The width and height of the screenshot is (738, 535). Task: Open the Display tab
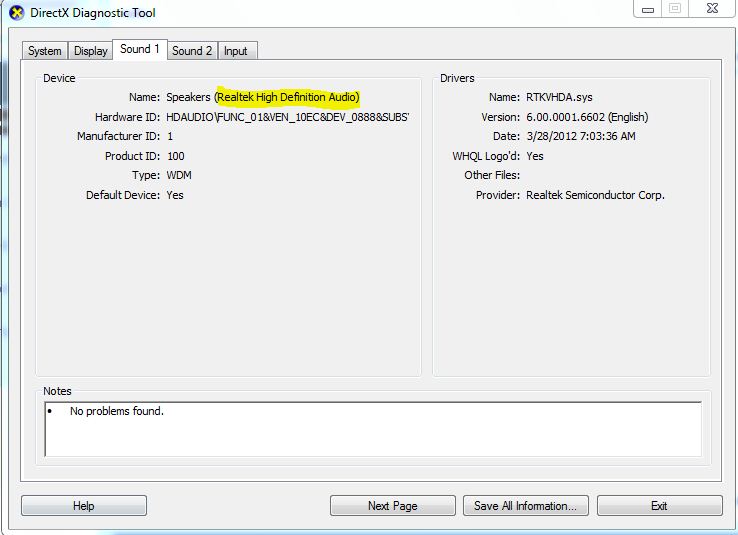click(x=90, y=51)
